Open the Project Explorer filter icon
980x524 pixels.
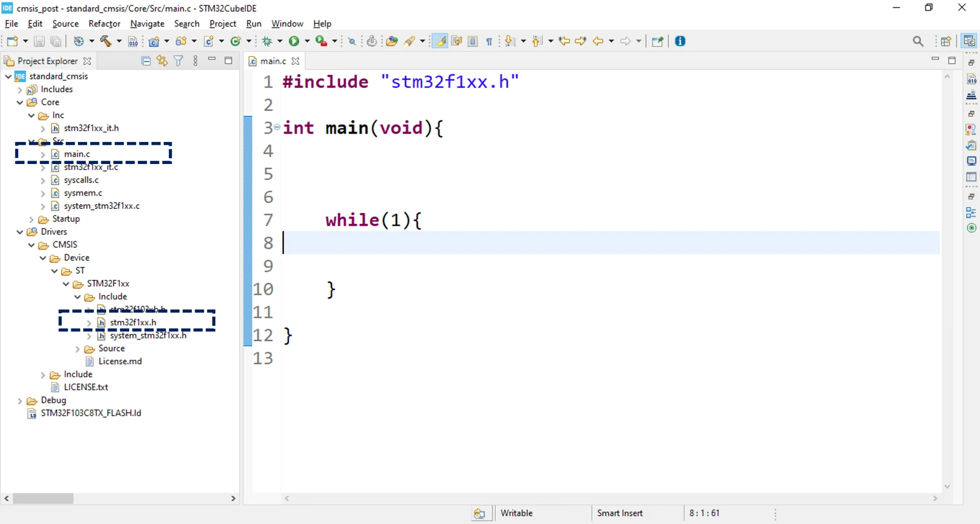(x=178, y=61)
